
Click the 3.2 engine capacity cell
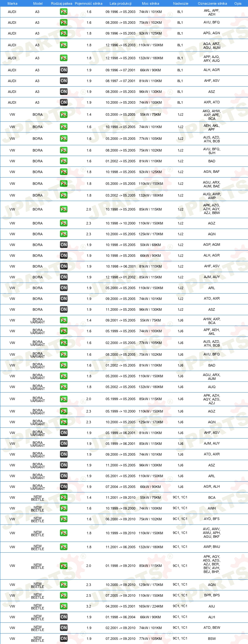88,606
